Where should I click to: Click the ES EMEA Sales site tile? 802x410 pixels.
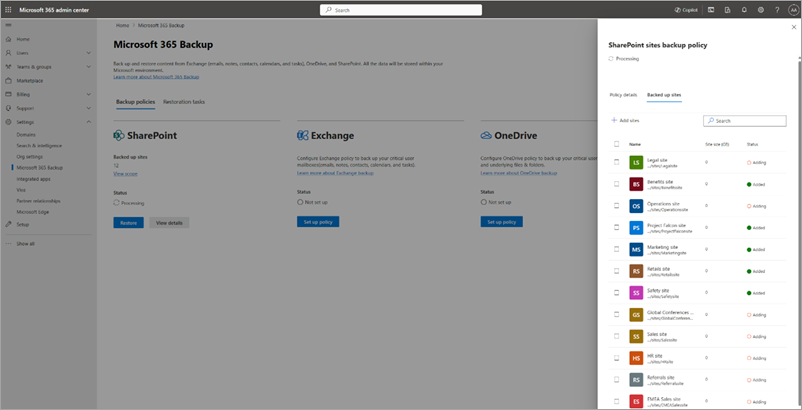point(636,402)
